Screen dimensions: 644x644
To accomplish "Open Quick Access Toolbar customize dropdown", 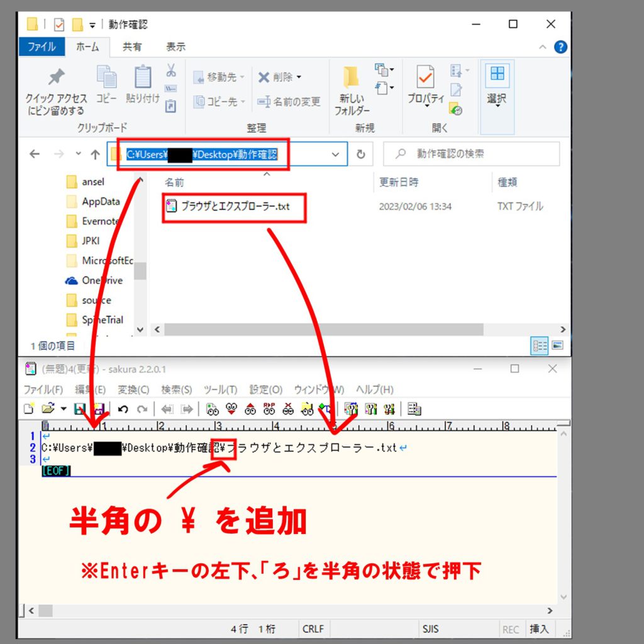I will (92, 25).
